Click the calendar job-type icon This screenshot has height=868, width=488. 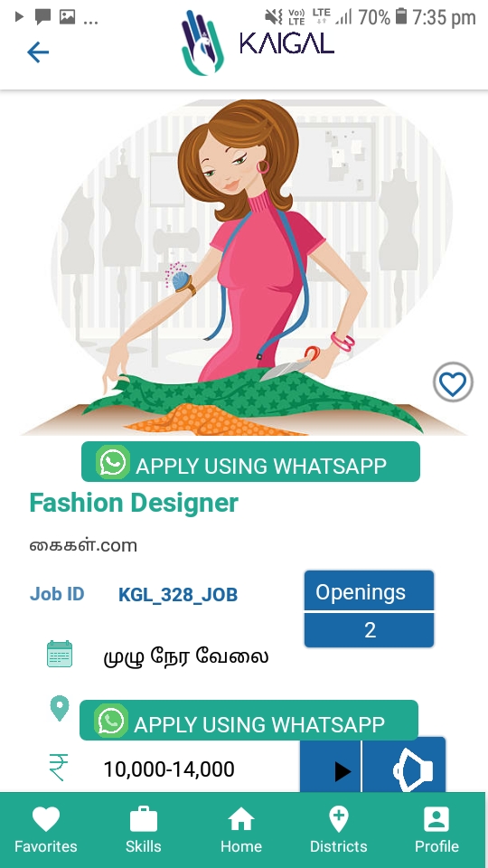pyautogui.click(x=60, y=654)
